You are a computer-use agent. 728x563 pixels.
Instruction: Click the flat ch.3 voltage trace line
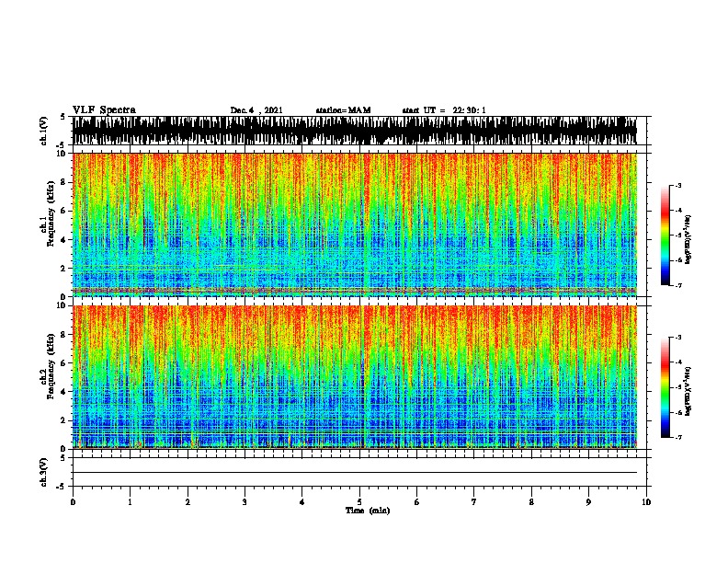(355, 473)
